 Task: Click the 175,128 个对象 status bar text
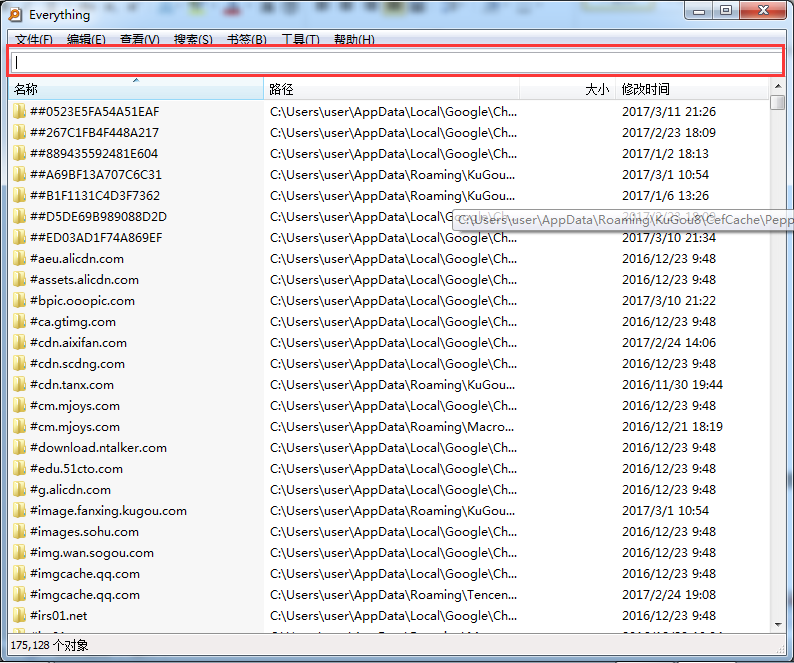tap(49, 645)
